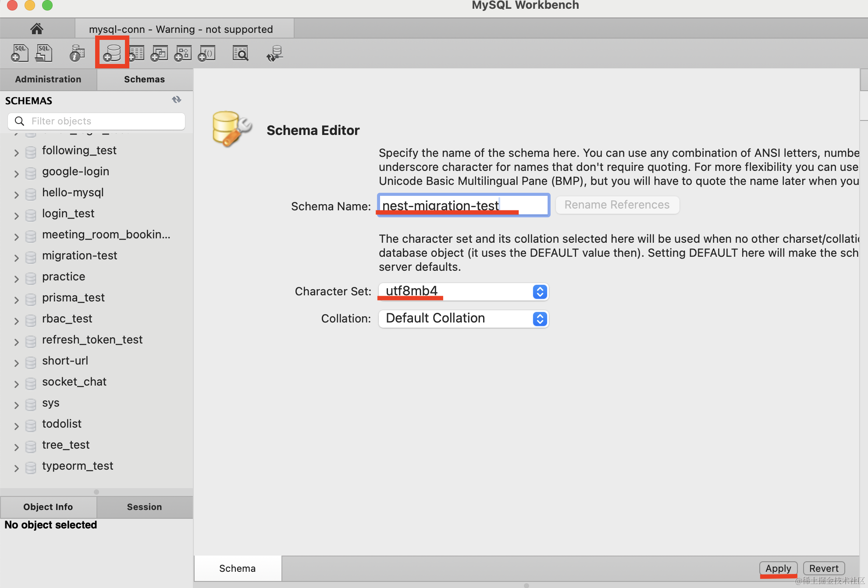The image size is (868, 588).
Task: Expand the migration-test schema
Action: click(17, 258)
